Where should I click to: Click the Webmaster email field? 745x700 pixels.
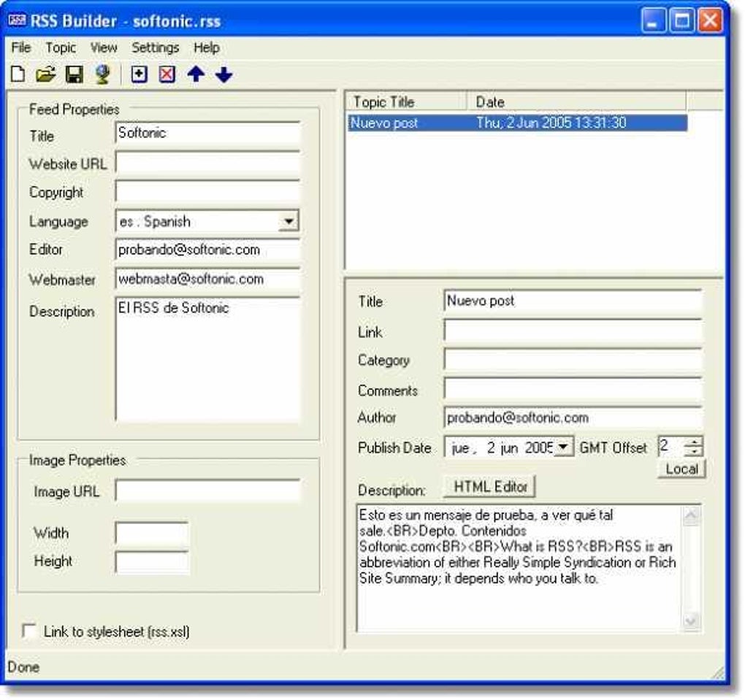(207, 280)
